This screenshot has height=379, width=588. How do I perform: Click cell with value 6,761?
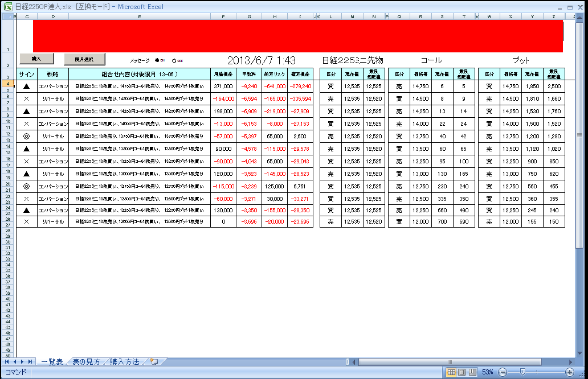[300, 186]
